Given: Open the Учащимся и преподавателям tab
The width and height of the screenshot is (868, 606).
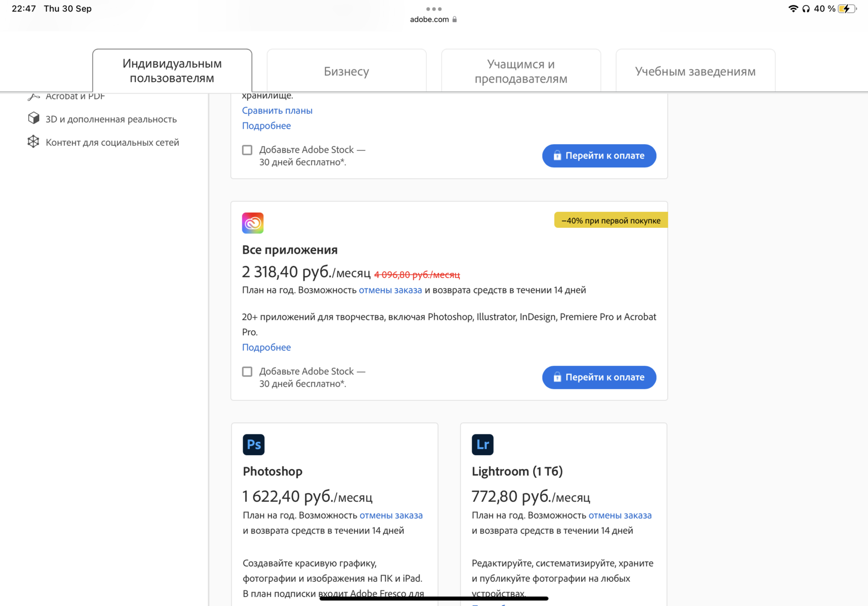Looking at the screenshot, I should click(x=521, y=71).
